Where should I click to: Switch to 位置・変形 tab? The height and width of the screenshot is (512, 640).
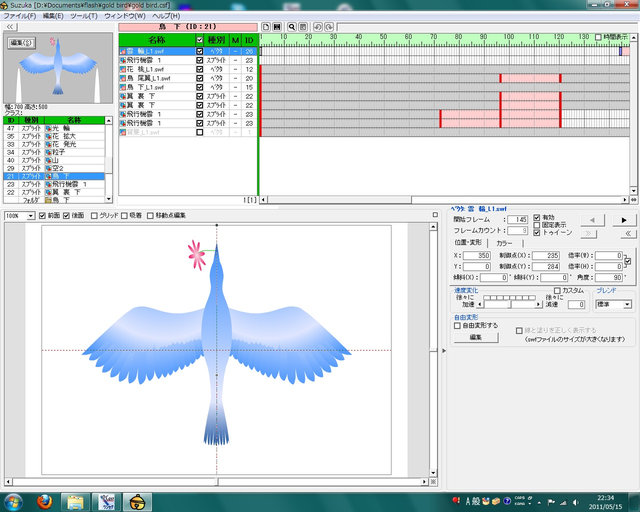point(468,243)
